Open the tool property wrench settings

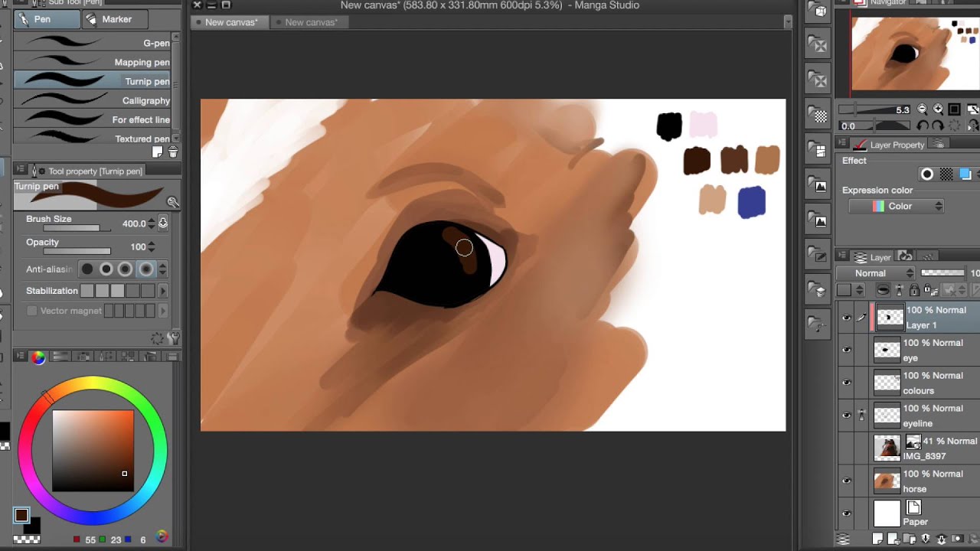(x=174, y=338)
